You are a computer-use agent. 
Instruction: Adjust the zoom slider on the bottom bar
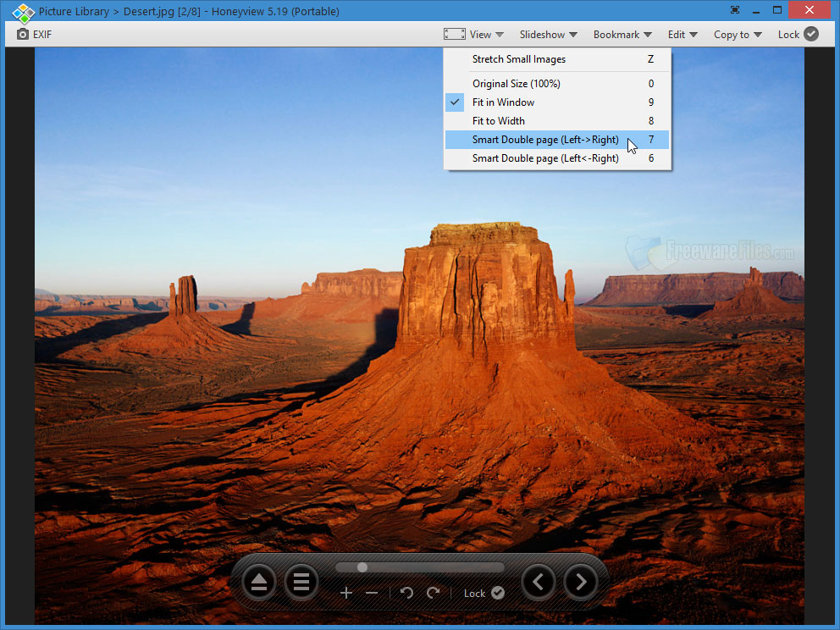tap(362, 567)
